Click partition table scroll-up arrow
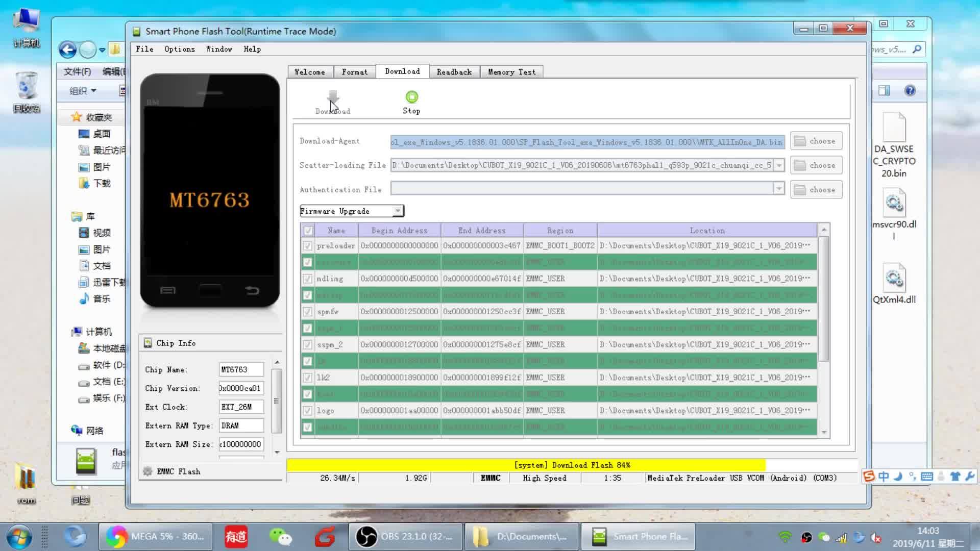980x551 pixels. [x=824, y=230]
